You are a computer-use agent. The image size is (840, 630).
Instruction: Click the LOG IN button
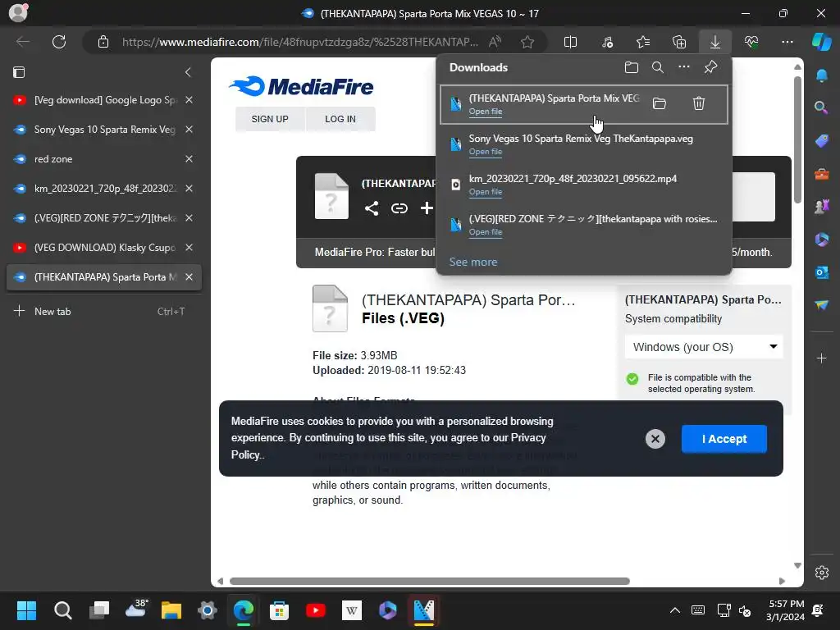click(340, 119)
